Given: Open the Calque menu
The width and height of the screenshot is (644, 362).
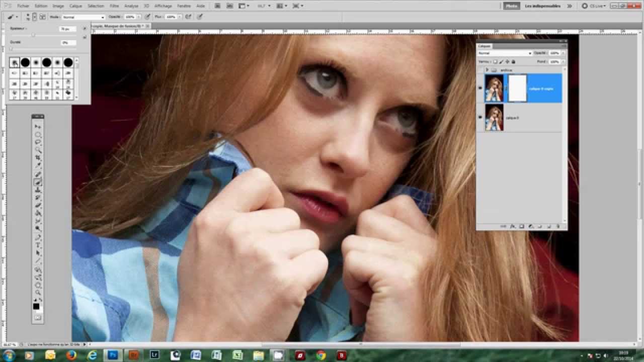Looking at the screenshot, I should (x=75, y=6).
